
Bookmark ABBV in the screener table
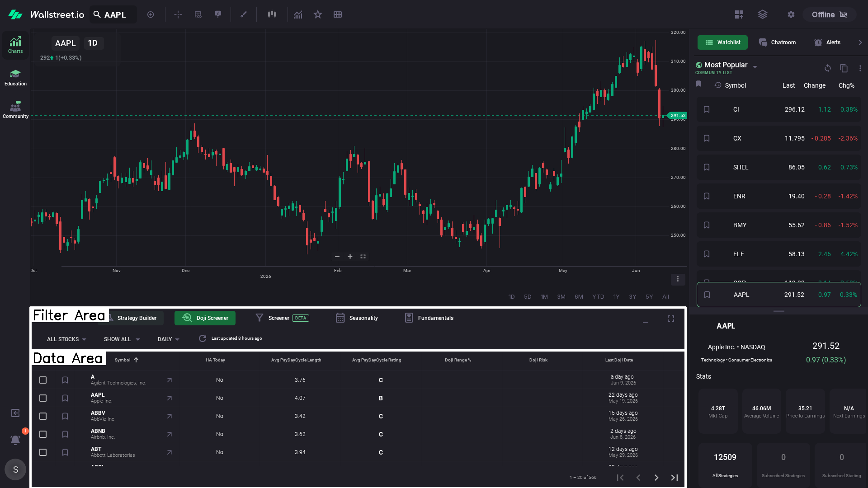tap(65, 416)
